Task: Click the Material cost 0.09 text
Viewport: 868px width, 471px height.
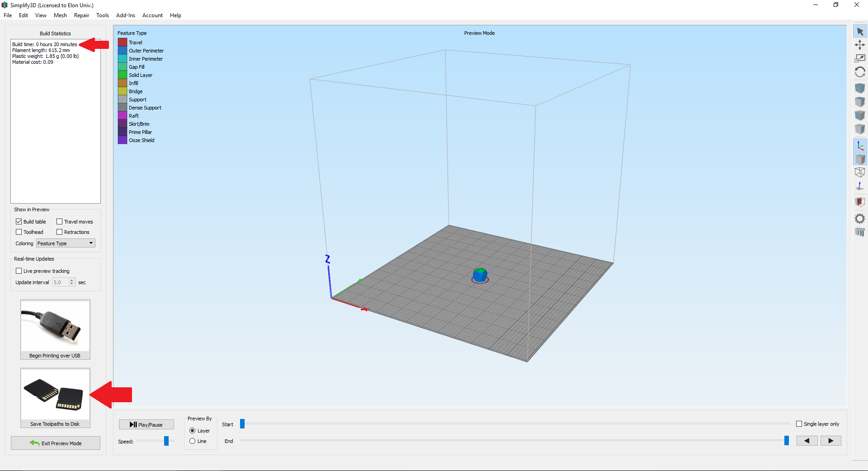Action: tap(33, 62)
